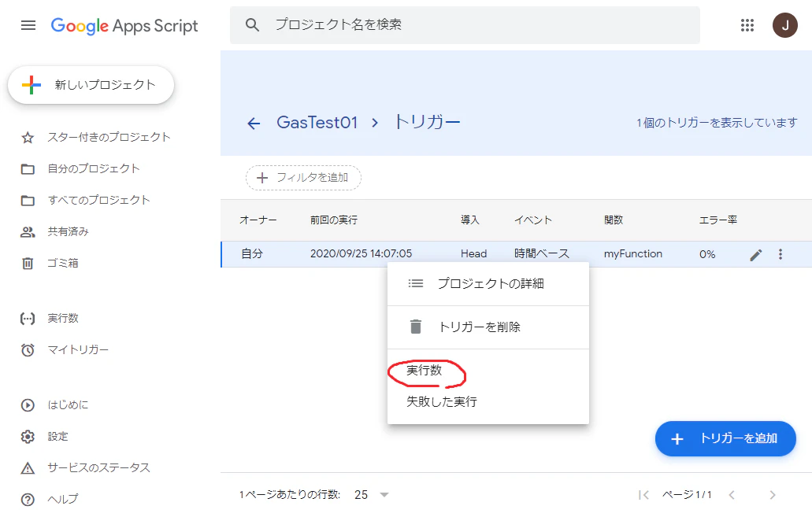Click the search magnifier icon
Screen dimensions: 812x517
252,24
